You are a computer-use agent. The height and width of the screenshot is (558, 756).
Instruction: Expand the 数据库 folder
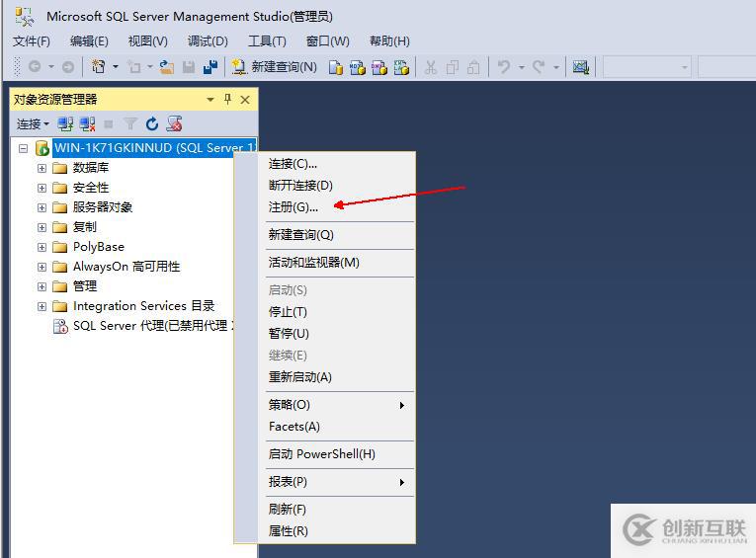(x=42, y=168)
